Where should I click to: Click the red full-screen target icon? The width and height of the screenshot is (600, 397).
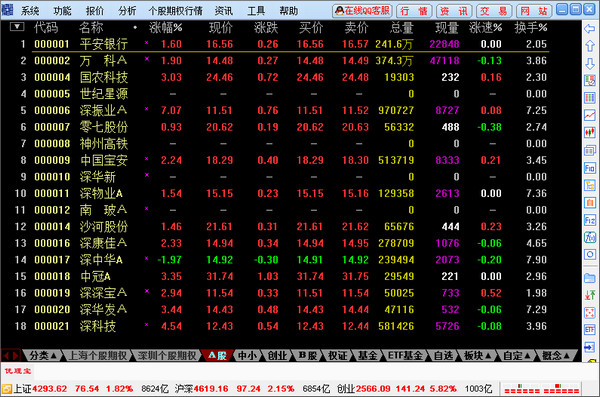pos(590,313)
